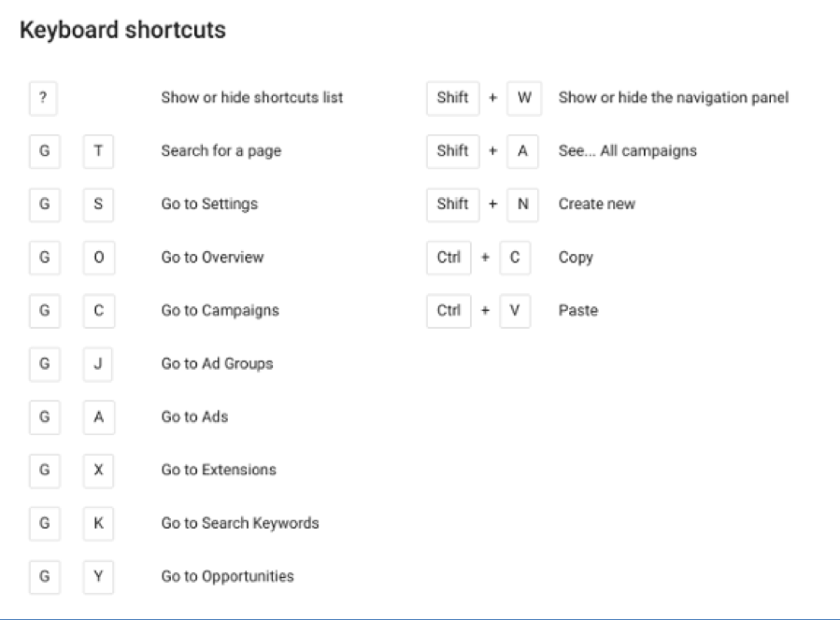Click the V key for Paste
840x620 pixels.
pyautogui.click(x=515, y=311)
